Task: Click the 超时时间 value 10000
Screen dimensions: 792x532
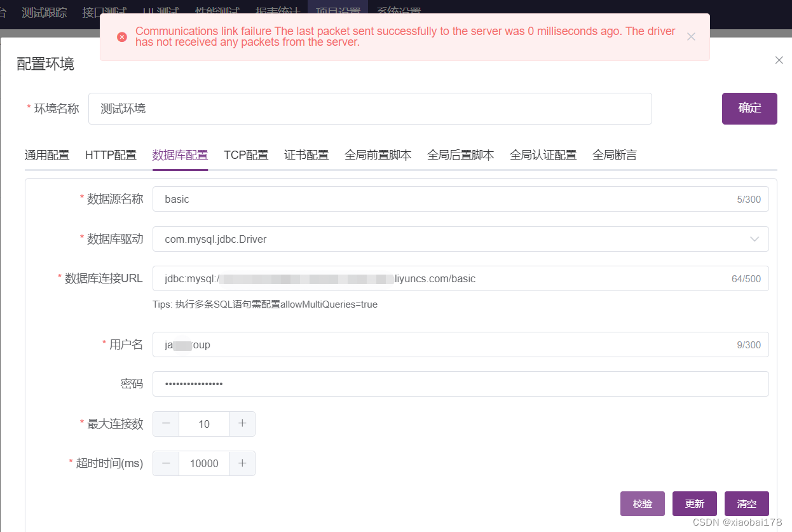Action: tap(204, 463)
